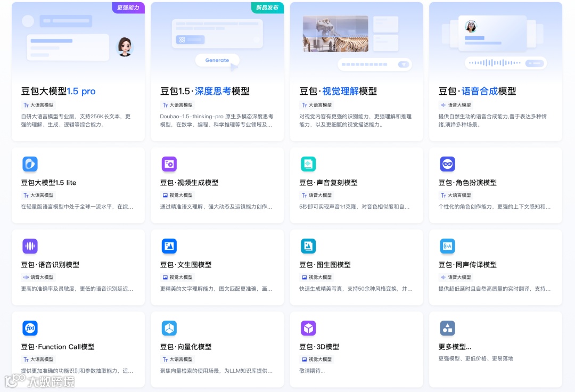
Task: Open the 豆包·视觉理解模型 title
Action: point(338,91)
